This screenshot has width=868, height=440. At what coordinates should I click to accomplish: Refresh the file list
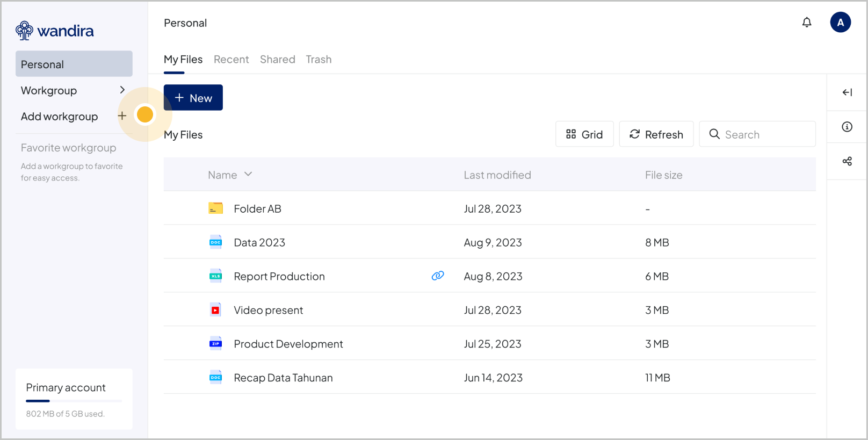(x=656, y=134)
